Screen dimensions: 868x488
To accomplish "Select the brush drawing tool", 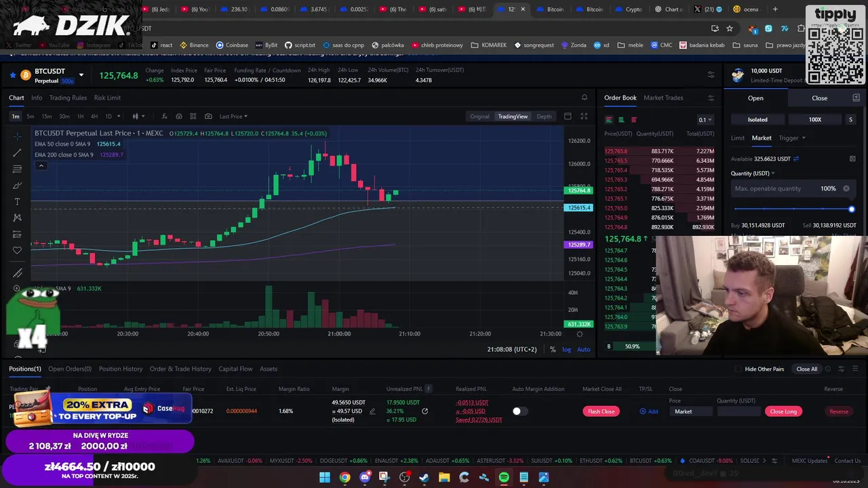I will [x=17, y=186].
